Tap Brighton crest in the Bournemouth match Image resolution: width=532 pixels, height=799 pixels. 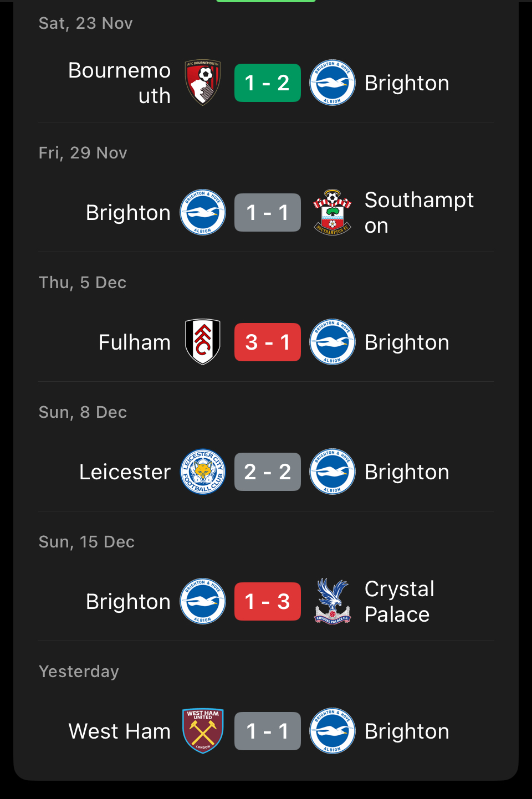pos(332,83)
